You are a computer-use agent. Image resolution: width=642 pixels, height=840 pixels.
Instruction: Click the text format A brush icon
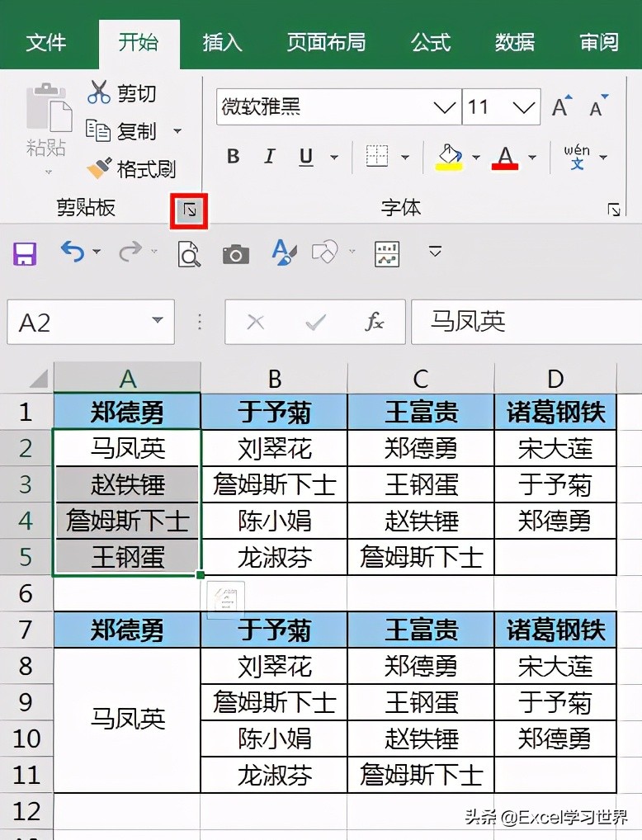pos(284,252)
